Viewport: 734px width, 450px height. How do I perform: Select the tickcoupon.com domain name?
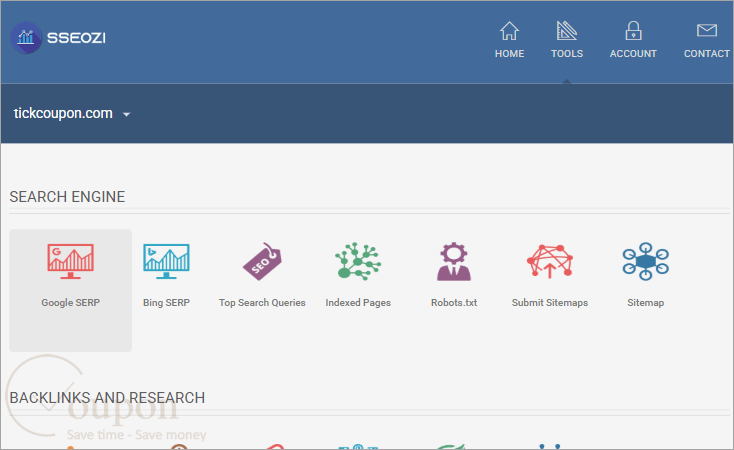point(63,113)
